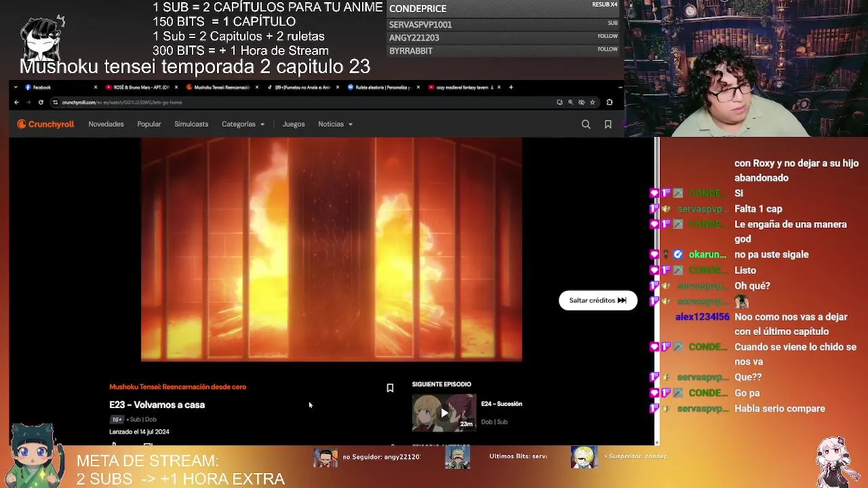Open the Simulcasts menu item
Viewport: 868px width, 488px height.
pyautogui.click(x=191, y=124)
